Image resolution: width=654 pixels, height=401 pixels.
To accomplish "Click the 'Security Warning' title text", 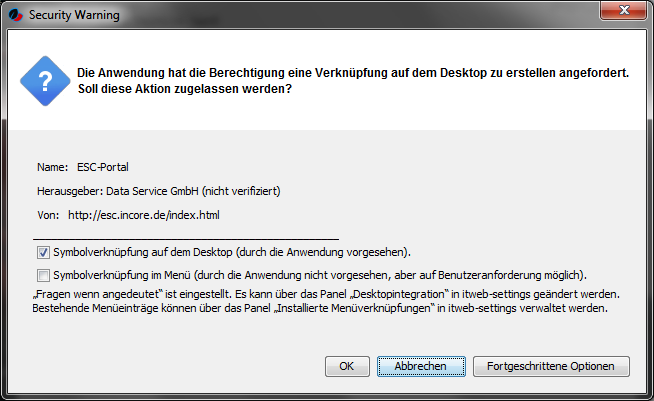I will pyautogui.click(x=74, y=15).
